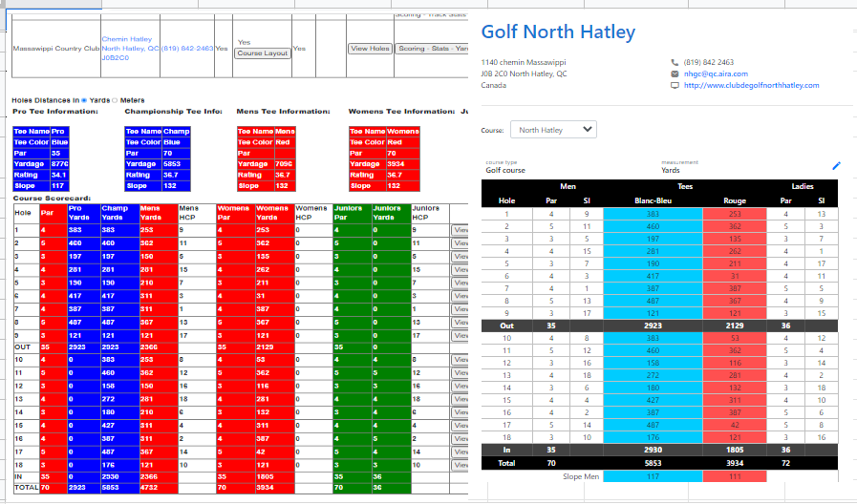
Task: Open the nhgc@qc.aira.com email link
Action: [716, 73]
